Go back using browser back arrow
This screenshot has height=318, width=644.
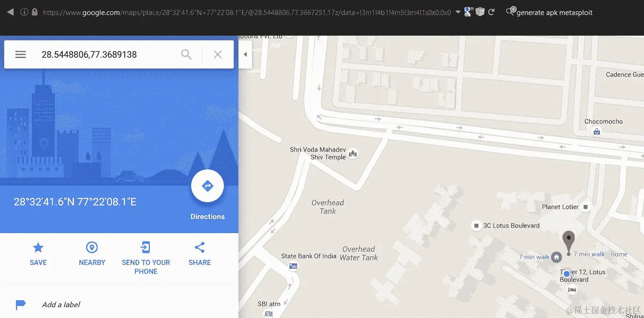(10, 12)
